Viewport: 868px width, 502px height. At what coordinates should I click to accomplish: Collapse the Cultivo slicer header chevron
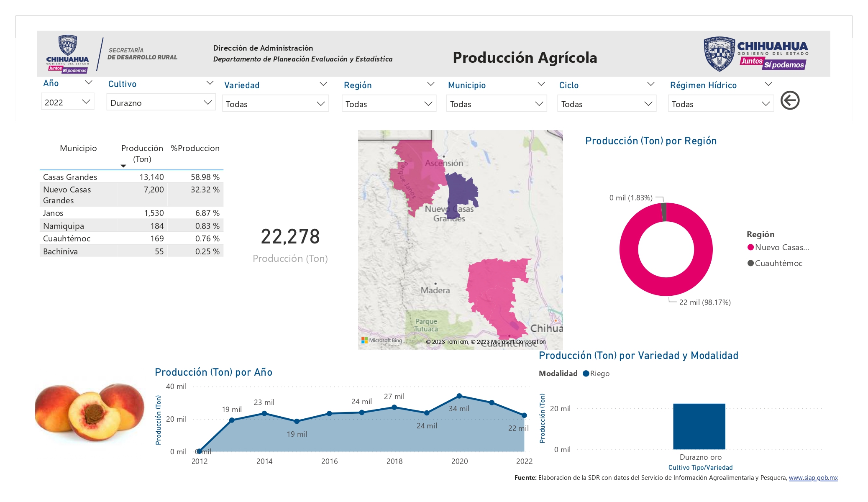pyautogui.click(x=210, y=83)
